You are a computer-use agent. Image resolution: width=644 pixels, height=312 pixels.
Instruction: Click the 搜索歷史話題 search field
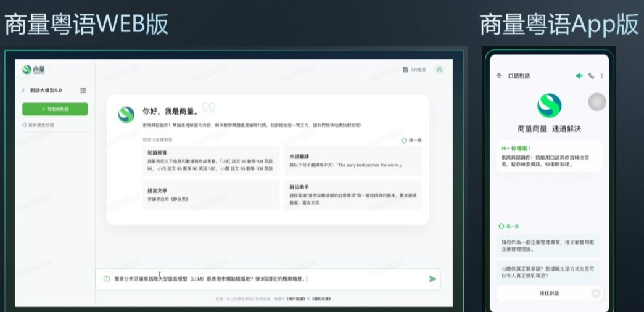(x=55, y=125)
